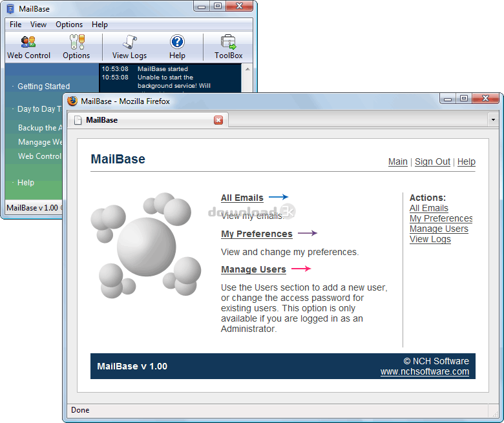Open Manage Users heading link
Viewport: 504px width, 423px height.
(x=253, y=269)
